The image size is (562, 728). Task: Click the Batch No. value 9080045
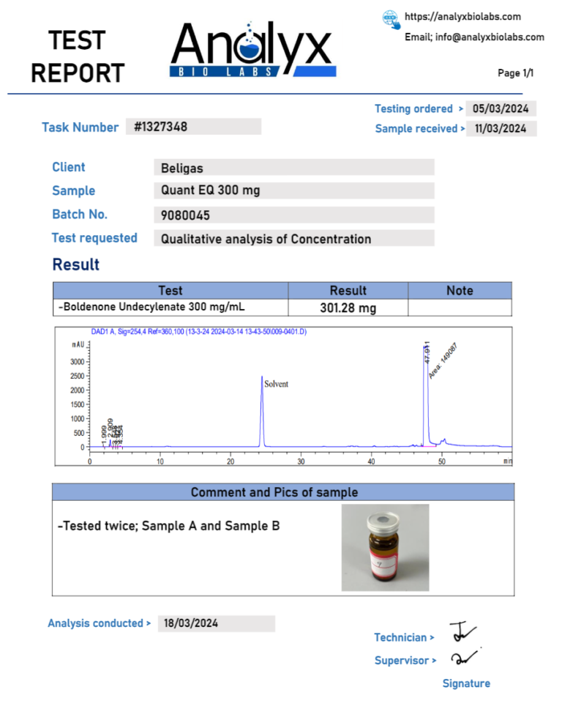tap(294, 215)
